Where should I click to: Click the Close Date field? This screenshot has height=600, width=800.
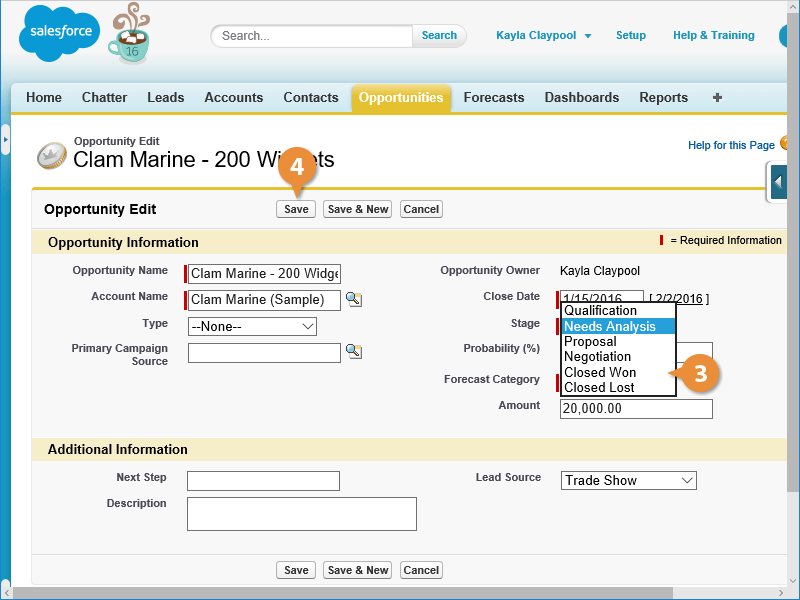[602, 296]
